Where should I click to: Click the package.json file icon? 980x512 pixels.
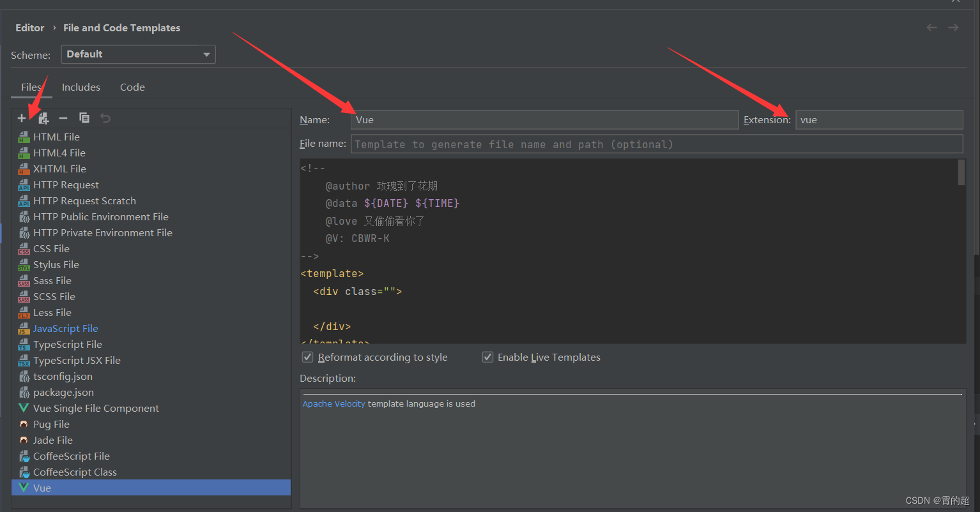[x=24, y=392]
